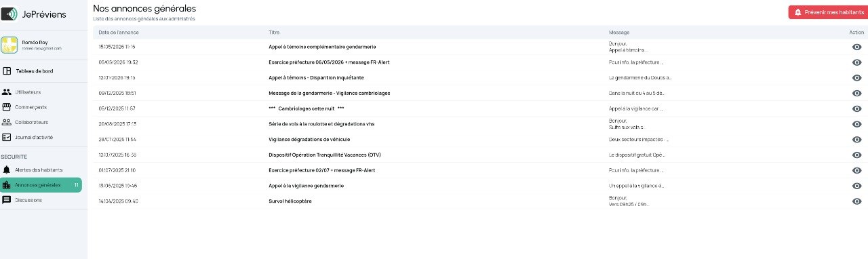
Task: Click Nos annonces générales heading
Action: point(144,8)
